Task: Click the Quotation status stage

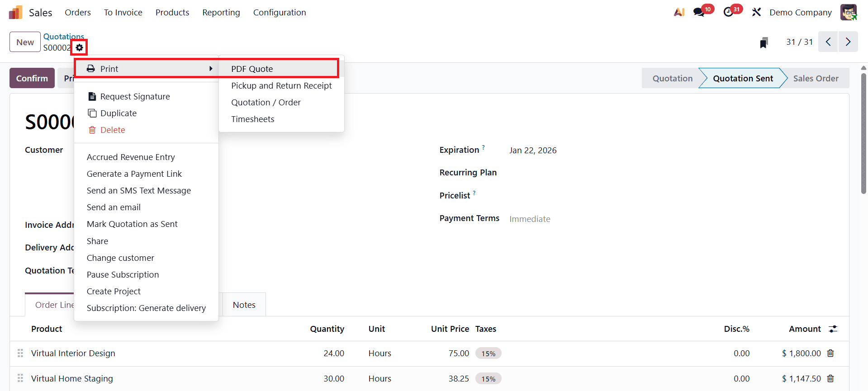Action: tap(672, 78)
